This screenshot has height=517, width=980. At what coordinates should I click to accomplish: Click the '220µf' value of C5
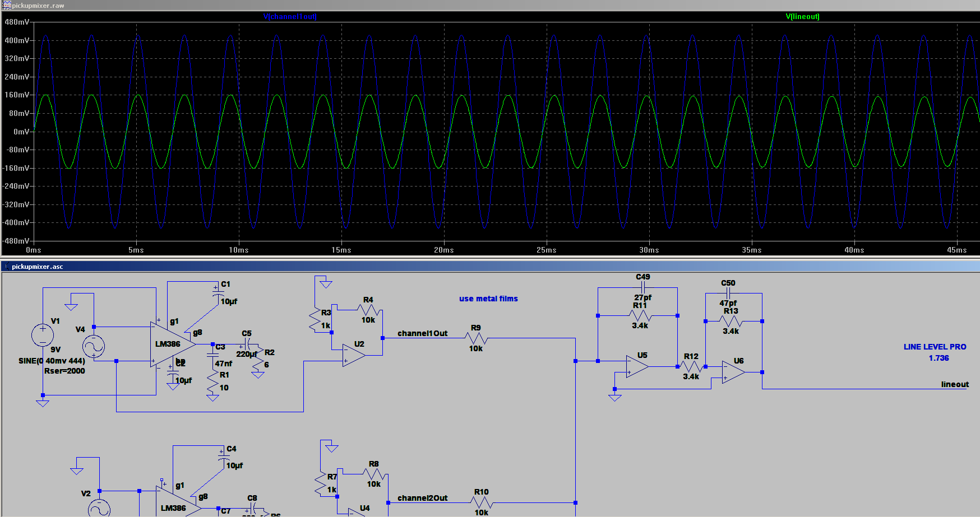[247, 354]
